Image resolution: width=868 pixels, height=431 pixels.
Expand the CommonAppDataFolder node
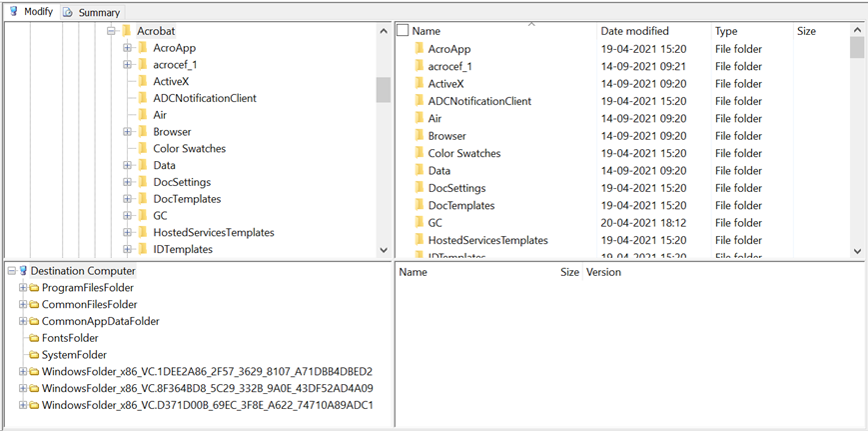(23, 321)
